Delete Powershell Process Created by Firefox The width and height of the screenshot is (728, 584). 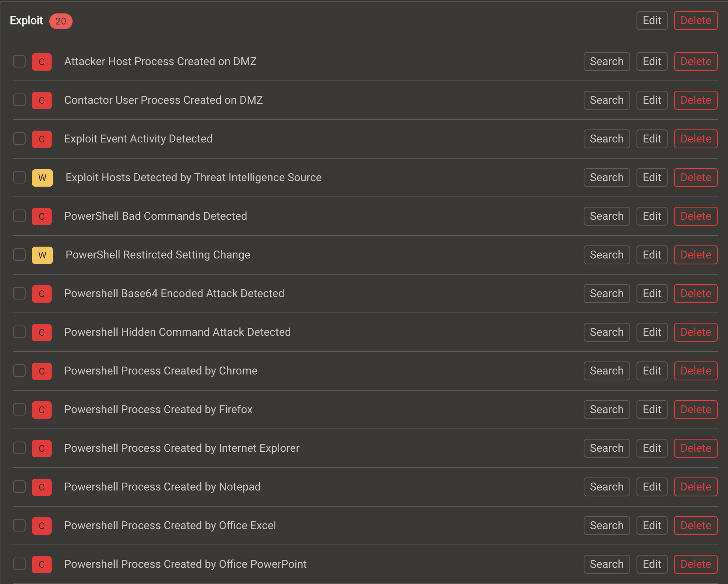pyautogui.click(x=696, y=410)
